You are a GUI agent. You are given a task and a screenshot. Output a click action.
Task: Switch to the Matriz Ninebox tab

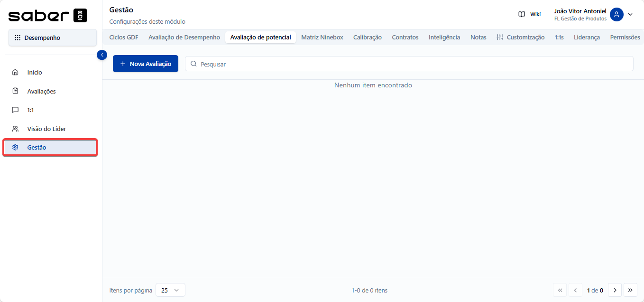(x=322, y=38)
